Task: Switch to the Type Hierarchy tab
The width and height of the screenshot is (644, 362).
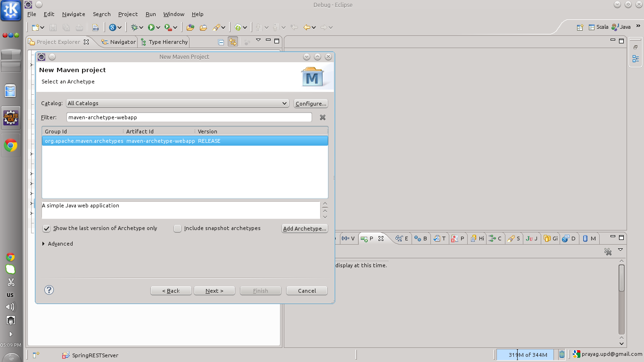Action: [164, 42]
